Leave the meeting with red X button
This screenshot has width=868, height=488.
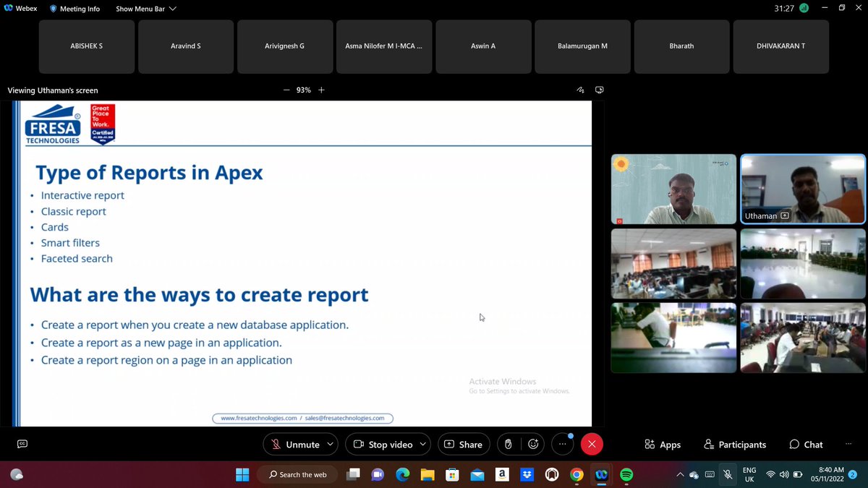tap(592, 445)
